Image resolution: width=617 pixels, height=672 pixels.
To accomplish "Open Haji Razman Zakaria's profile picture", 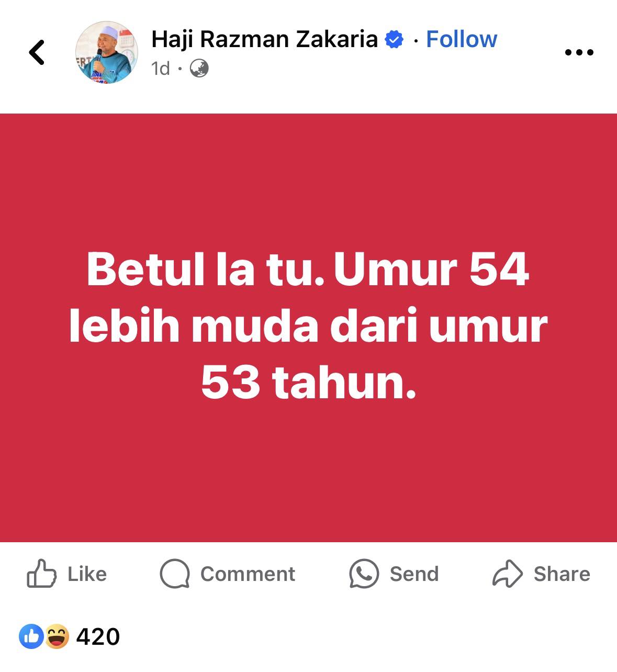I will pyautogui.click(x=107, y=52).
